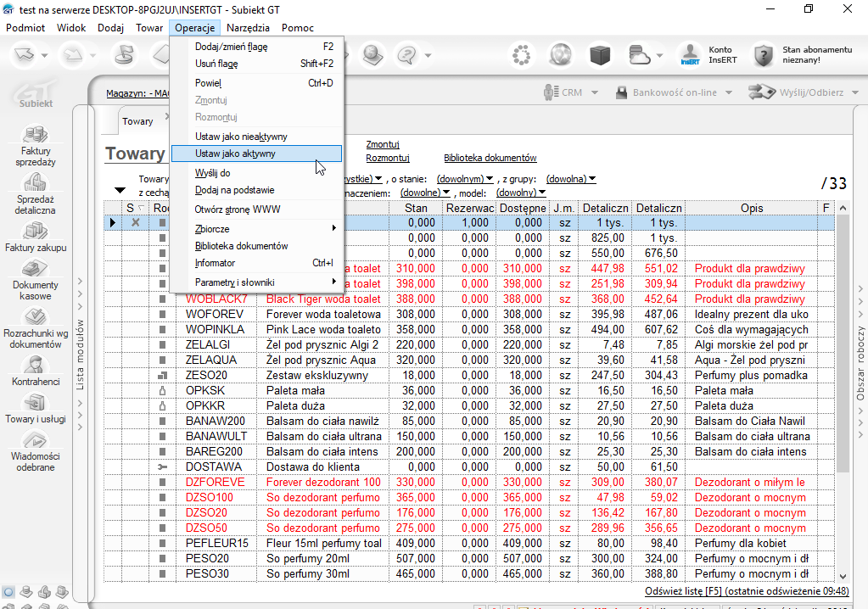The image size is (868, 609).
Task: Open dropdown next to back arrow
Action: [44, 55]
